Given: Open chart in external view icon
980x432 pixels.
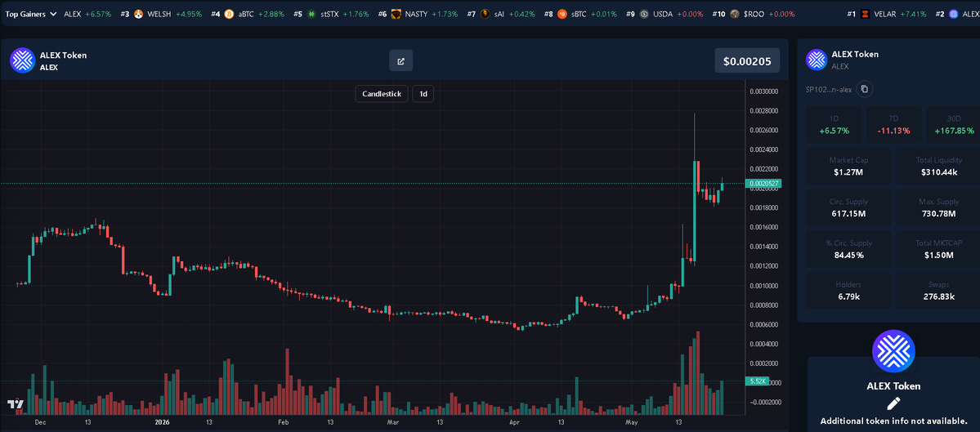Looking at the screenshot, I should point(401,60).
